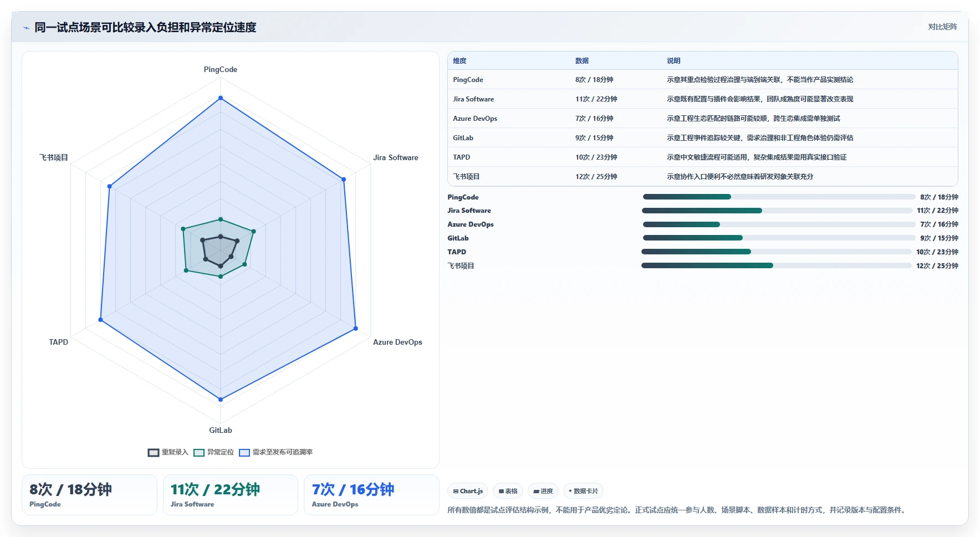Select the TAPD progress bar
This screenshot has height=537, width=980.
click(777, 252)
